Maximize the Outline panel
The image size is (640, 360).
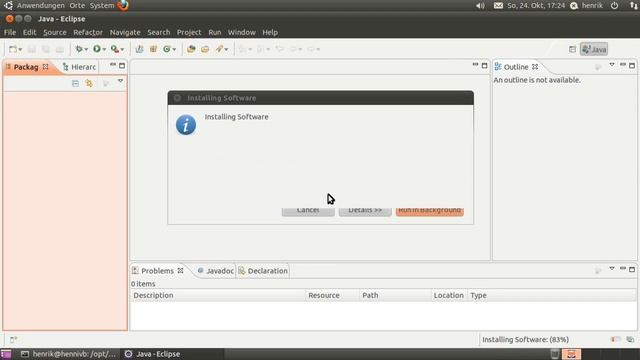click(632, 65)
